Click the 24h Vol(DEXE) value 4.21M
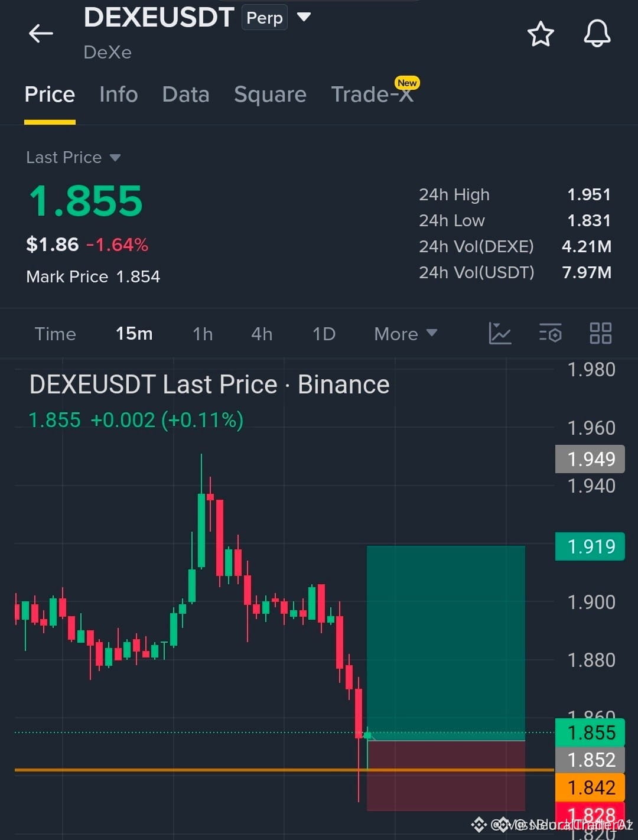 point(587,246)
